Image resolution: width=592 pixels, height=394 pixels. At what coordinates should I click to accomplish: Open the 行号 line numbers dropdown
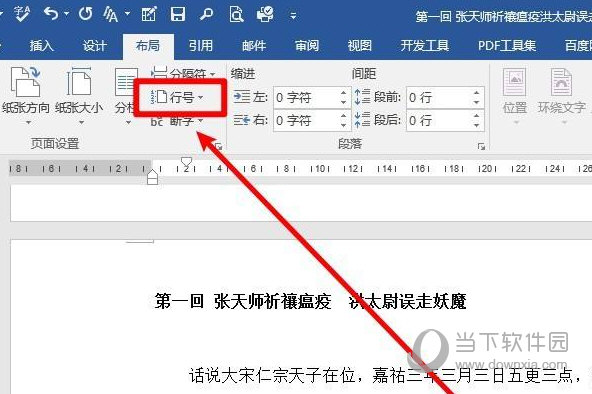[x=177, y=97]
